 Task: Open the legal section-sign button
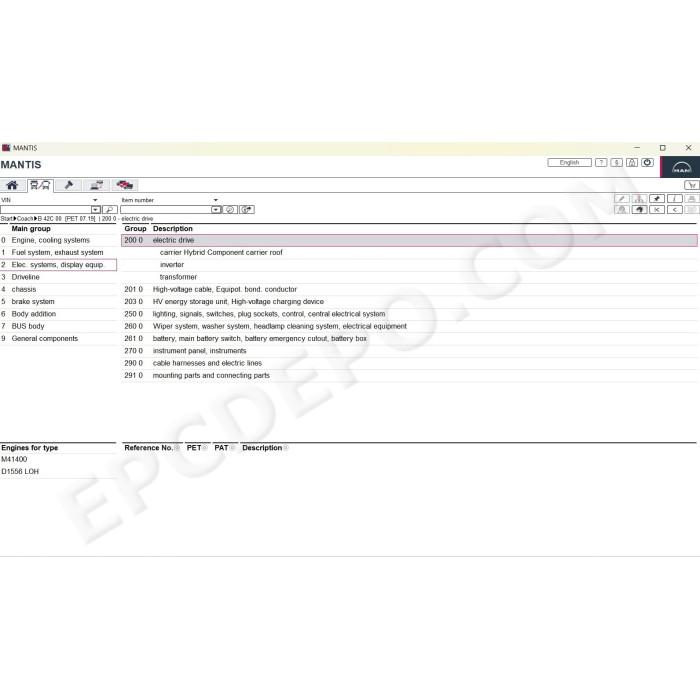point(617,162)
